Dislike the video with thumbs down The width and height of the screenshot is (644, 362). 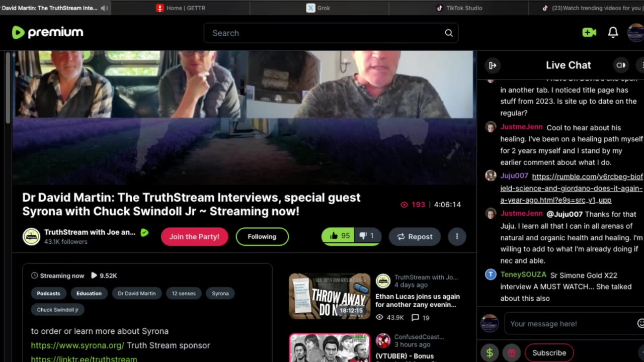[x=367, y=236]
